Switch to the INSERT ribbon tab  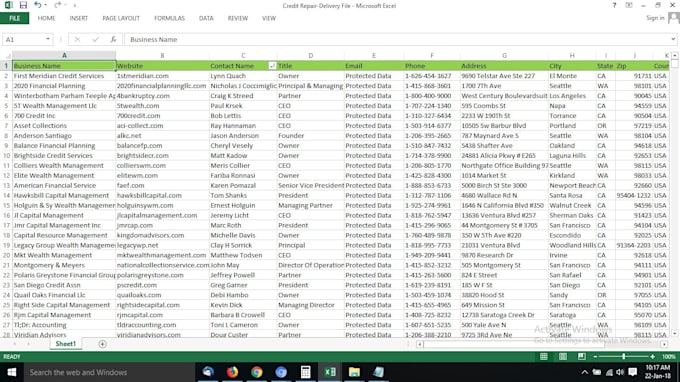(78, 18)
